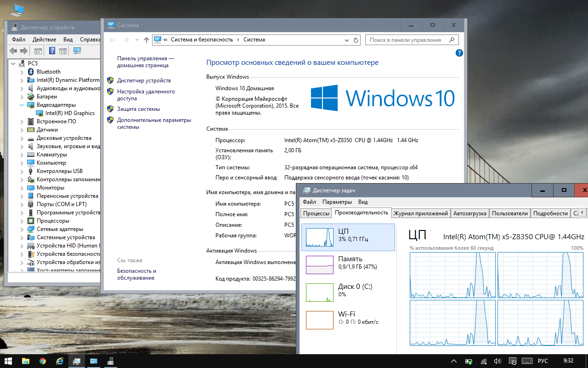The height and width of the screenshot is (368, 588).
Task: Collapse the Видеоадаптеры node
Action: (x=22, y=105)
